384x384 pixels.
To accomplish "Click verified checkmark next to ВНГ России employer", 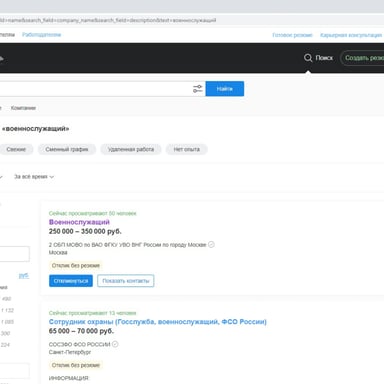I will pos(211,244).
